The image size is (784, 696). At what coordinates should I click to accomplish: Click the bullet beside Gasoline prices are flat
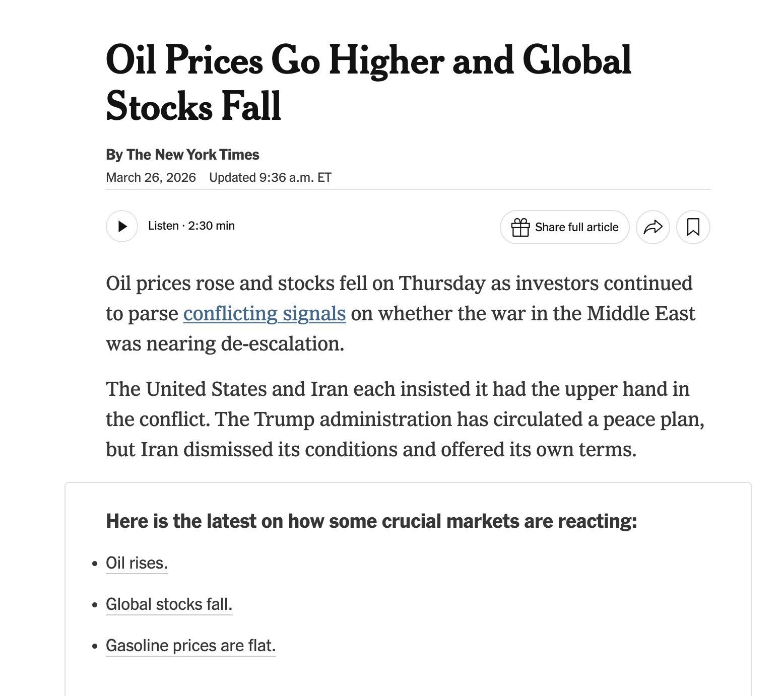(95, 646)
